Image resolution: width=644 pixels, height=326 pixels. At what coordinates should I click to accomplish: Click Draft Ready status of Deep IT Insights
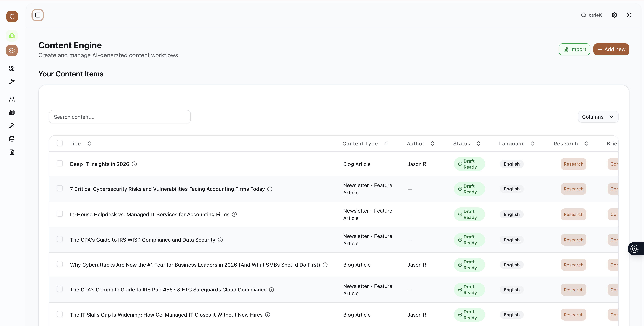[x=469, y=164]
